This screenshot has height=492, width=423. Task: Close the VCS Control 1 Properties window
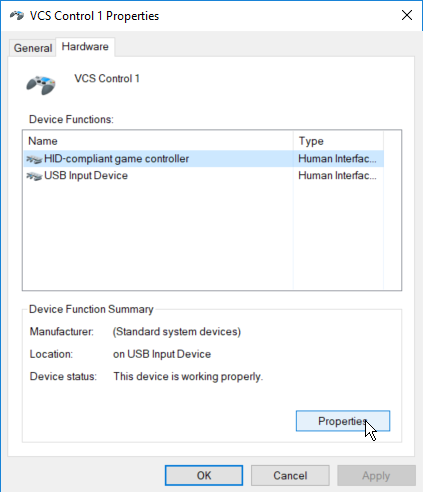tap(407, 15)
